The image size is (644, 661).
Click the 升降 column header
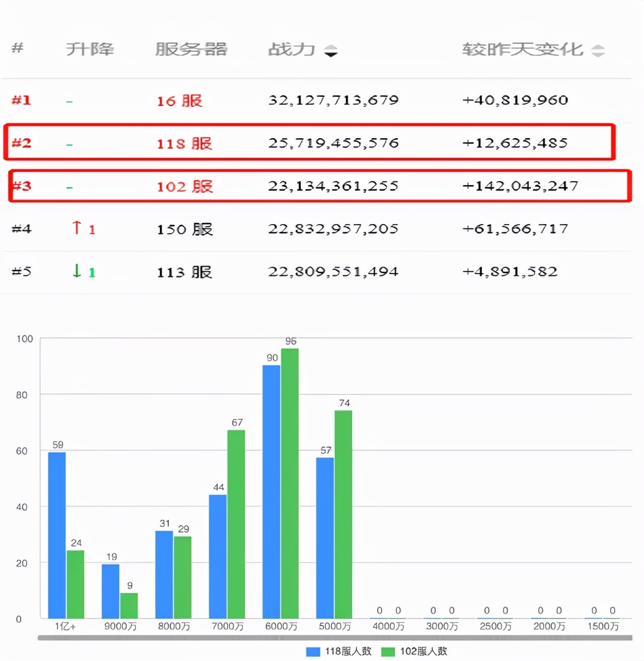tap(90, 49)
